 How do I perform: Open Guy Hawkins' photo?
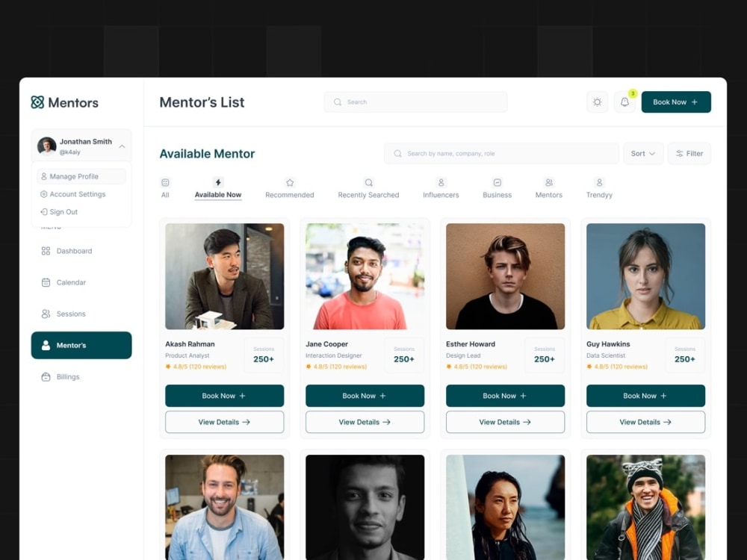(x=645, y=276)
